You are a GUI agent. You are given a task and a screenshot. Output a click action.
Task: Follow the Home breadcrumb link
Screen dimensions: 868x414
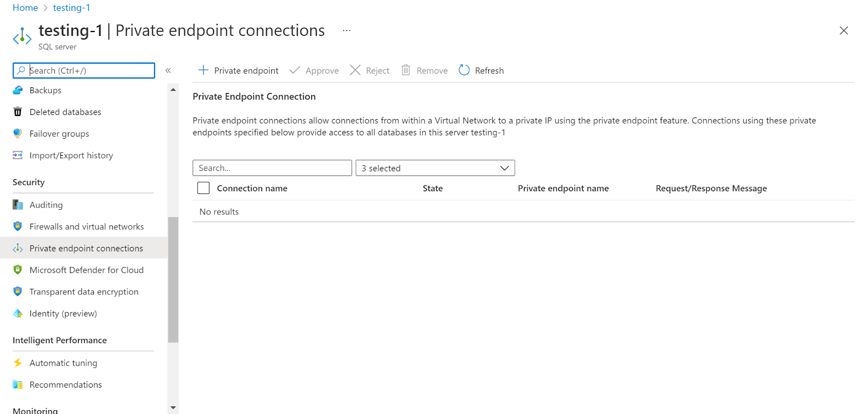(x=25, y=8)
